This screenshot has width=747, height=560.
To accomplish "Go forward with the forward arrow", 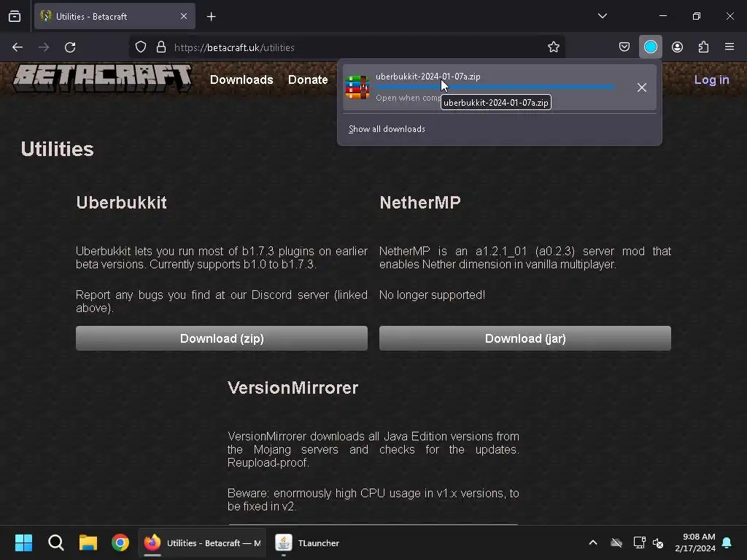I will (44, 47).
